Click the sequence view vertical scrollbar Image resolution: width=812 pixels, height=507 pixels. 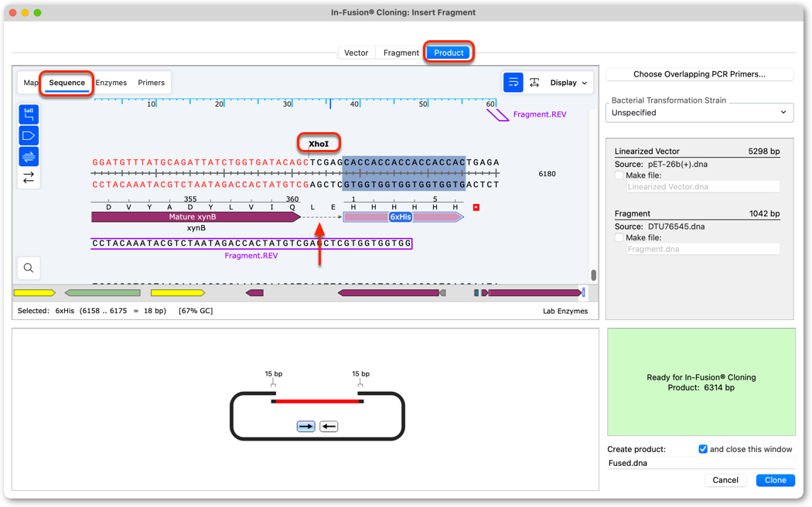(x=593, y=274)
